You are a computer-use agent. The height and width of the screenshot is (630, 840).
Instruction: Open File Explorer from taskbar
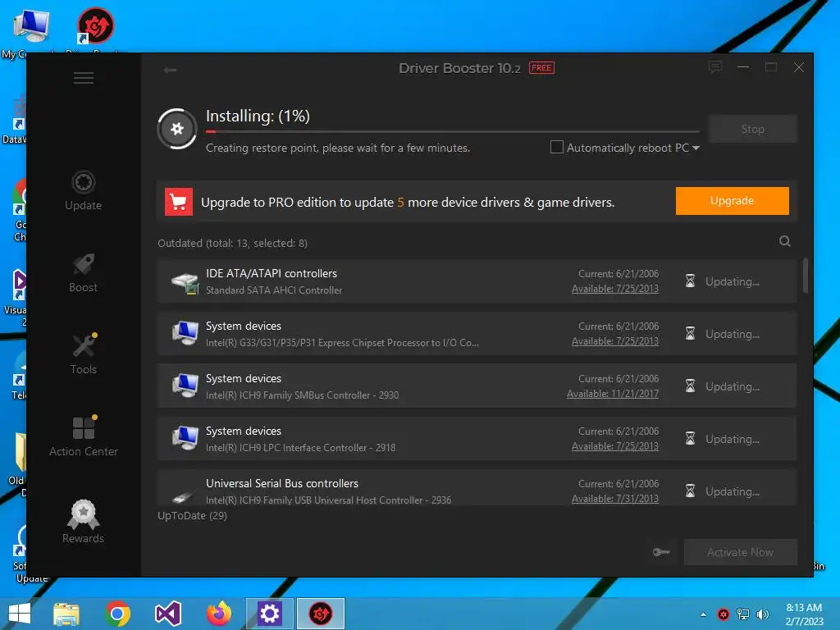(x=66, y=614)
